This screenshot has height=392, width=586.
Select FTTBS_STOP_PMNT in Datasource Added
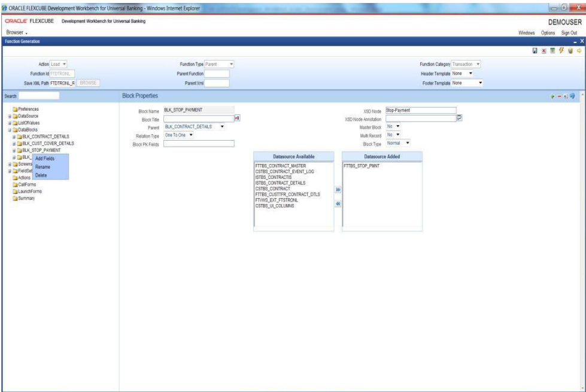pos(362,166)
